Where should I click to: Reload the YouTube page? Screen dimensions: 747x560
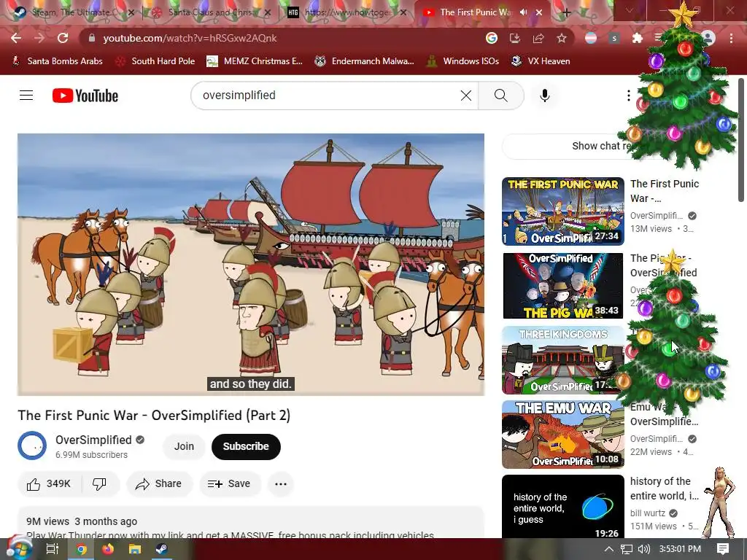click(63, 38)
